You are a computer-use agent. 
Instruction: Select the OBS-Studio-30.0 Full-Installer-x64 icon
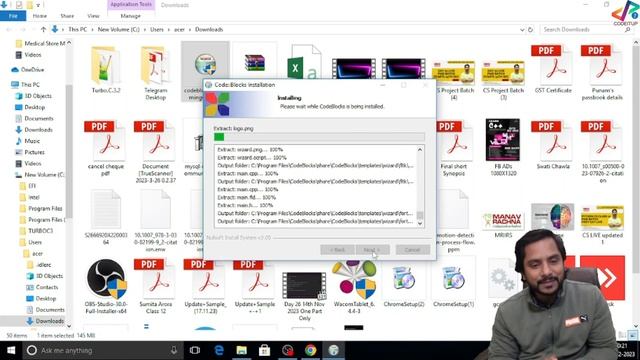[x=106, y=279]
